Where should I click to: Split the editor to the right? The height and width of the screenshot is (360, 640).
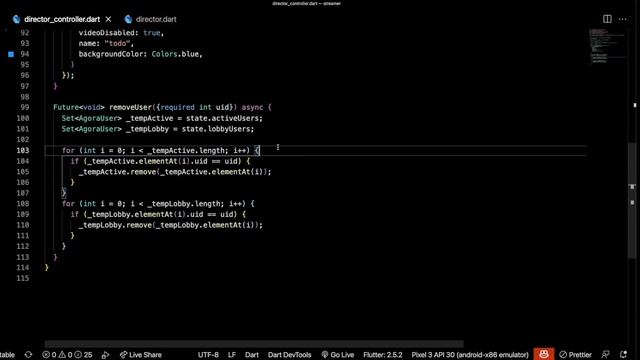tap(607, 19)
